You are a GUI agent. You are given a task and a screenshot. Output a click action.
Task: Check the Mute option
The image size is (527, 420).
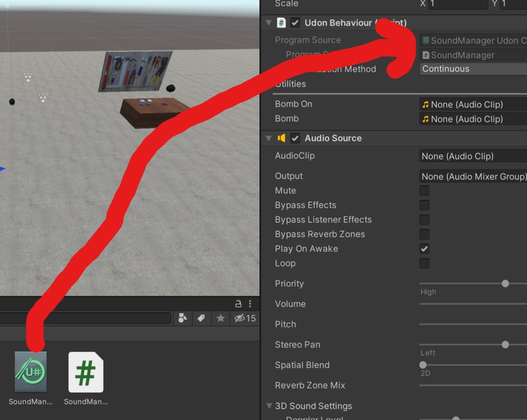(x=424, y=190)
